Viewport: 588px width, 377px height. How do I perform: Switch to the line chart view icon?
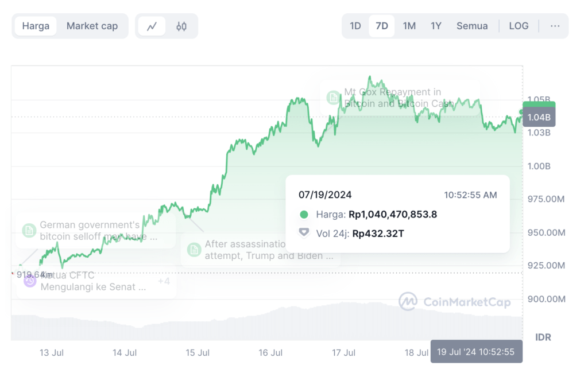click(152, 26)
